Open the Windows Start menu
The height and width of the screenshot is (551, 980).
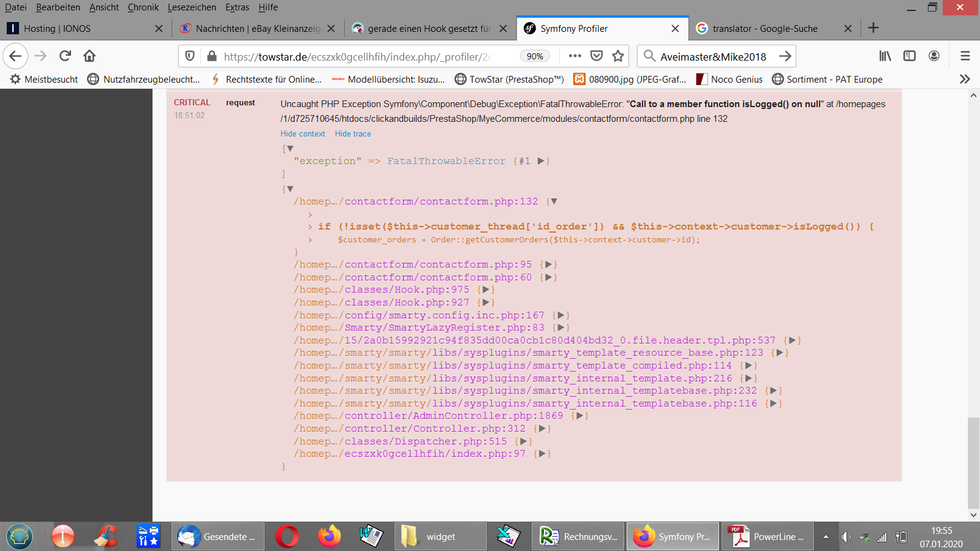pyautogui.click(x=20, y=537)
